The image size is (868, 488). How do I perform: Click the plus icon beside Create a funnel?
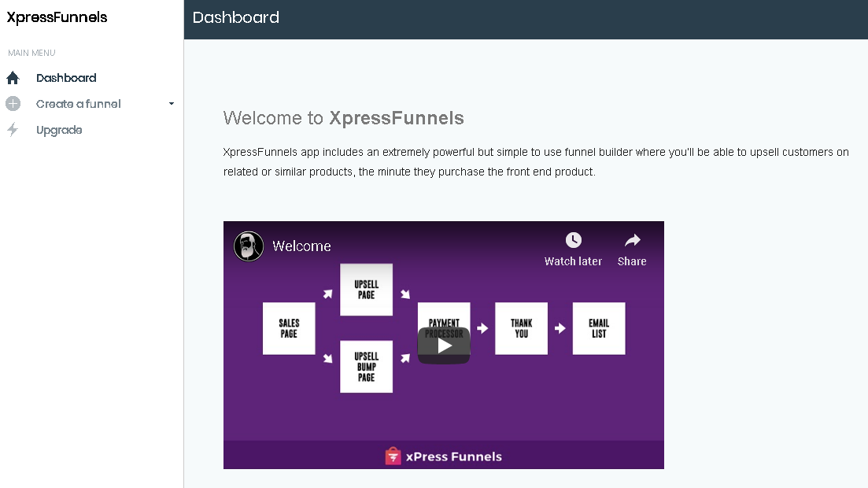coord(13,104)
